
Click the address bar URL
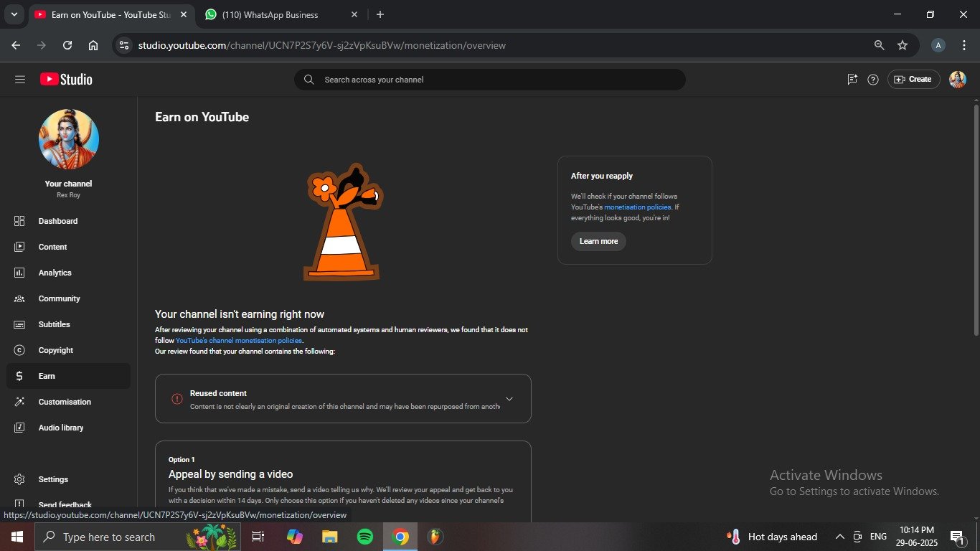coord(322,45)
